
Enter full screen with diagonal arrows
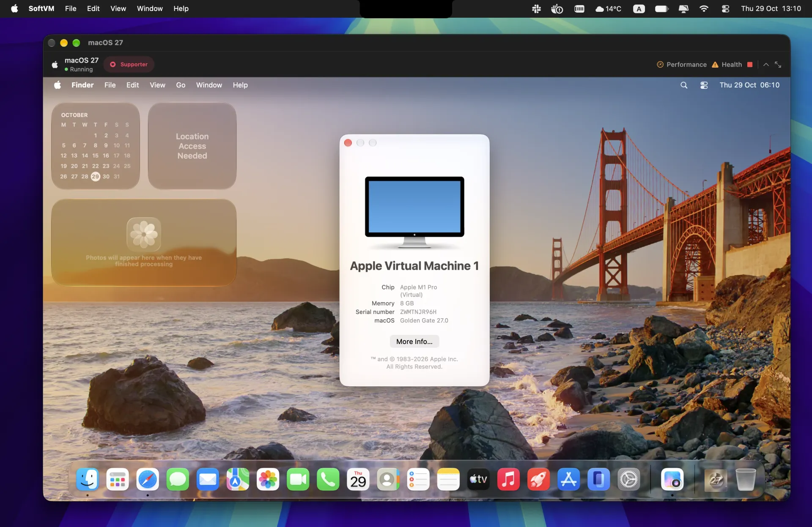pos(778,64)
